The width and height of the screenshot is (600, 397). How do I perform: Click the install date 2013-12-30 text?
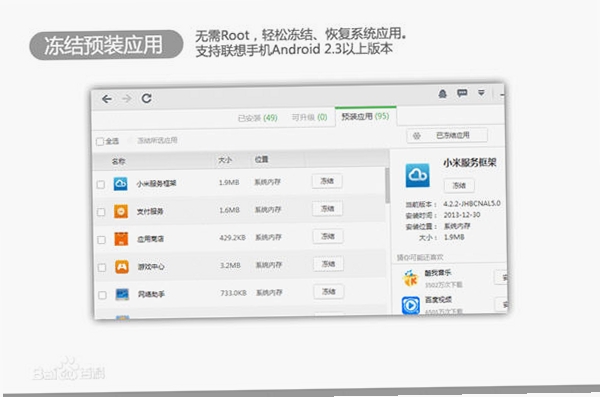coord(462,215)
